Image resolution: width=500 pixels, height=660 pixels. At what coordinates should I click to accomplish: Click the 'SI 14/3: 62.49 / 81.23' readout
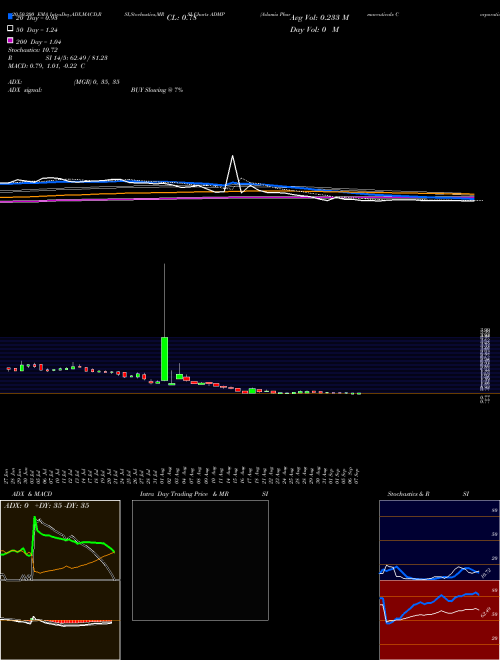pyautogui.click(x=77, y=58)
